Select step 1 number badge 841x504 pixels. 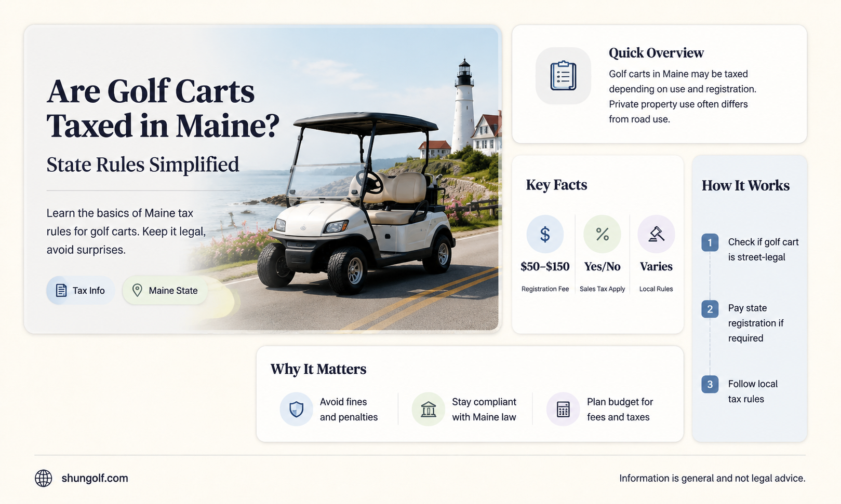(710, 242)
